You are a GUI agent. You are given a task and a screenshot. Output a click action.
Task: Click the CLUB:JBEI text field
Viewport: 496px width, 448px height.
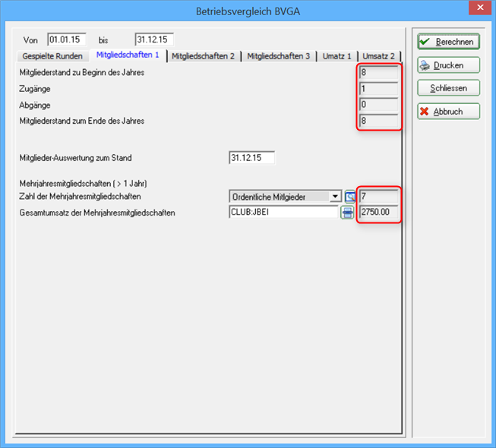click(283, 212)
